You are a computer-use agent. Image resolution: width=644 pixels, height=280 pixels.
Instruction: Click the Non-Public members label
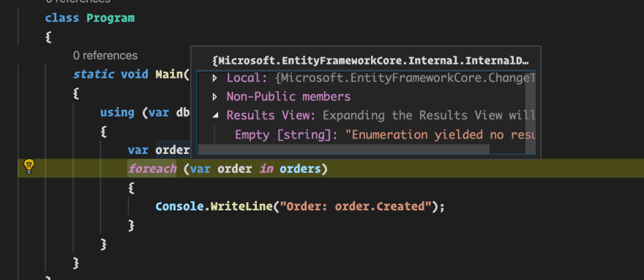[288, 97]
